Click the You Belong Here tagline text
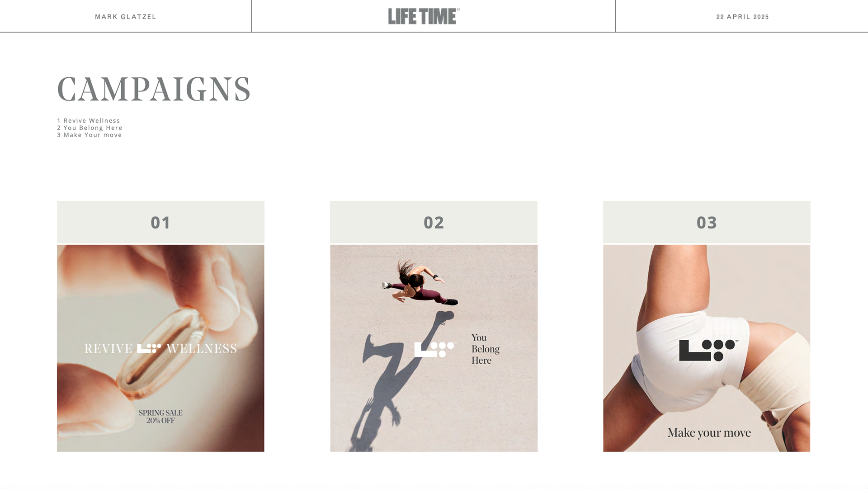 coord(486,349)
